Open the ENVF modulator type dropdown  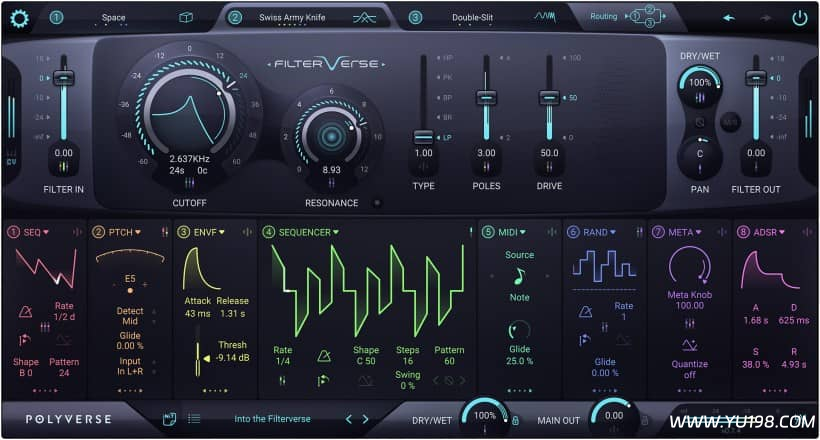(209, 232)
